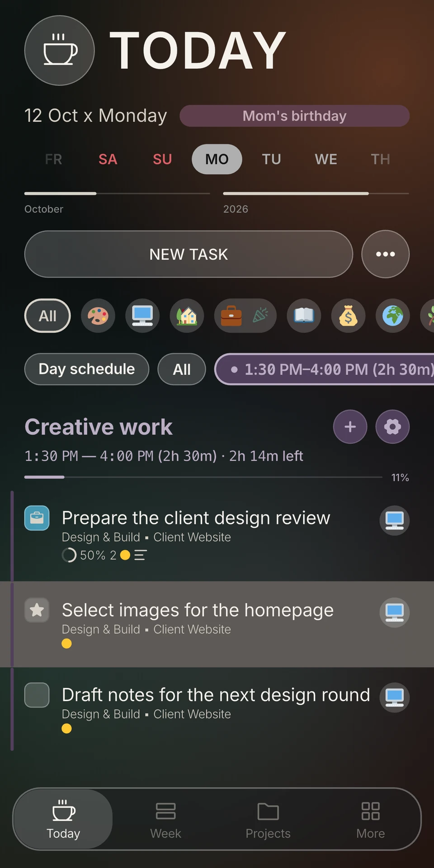Screen dimensions: 434x868
Task: Switch to the Week tab
Action: point(165,819)
